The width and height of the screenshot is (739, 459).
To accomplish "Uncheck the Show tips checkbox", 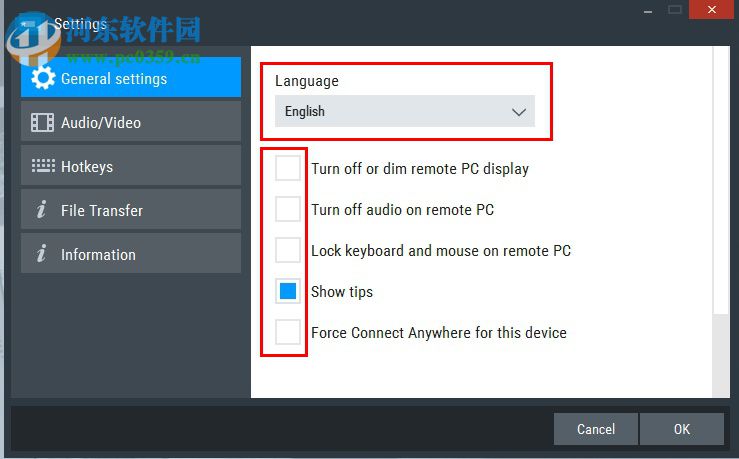I will 288,291.
